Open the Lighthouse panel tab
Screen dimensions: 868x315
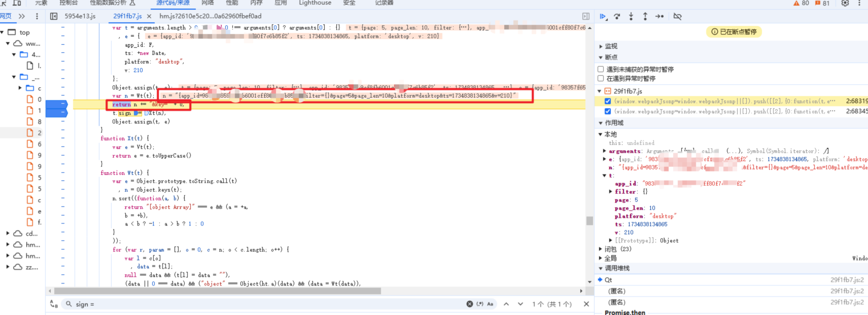click(315, 3)
